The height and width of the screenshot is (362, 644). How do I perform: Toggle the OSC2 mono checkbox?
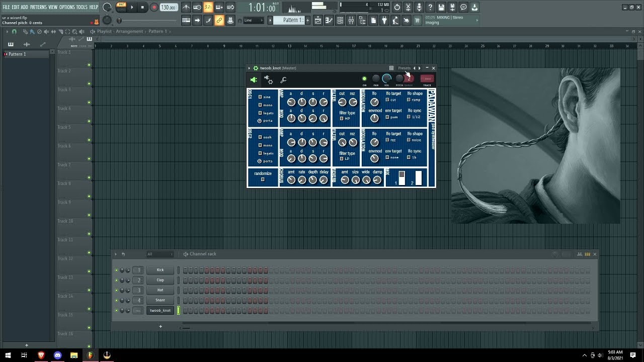pos(260,145)
